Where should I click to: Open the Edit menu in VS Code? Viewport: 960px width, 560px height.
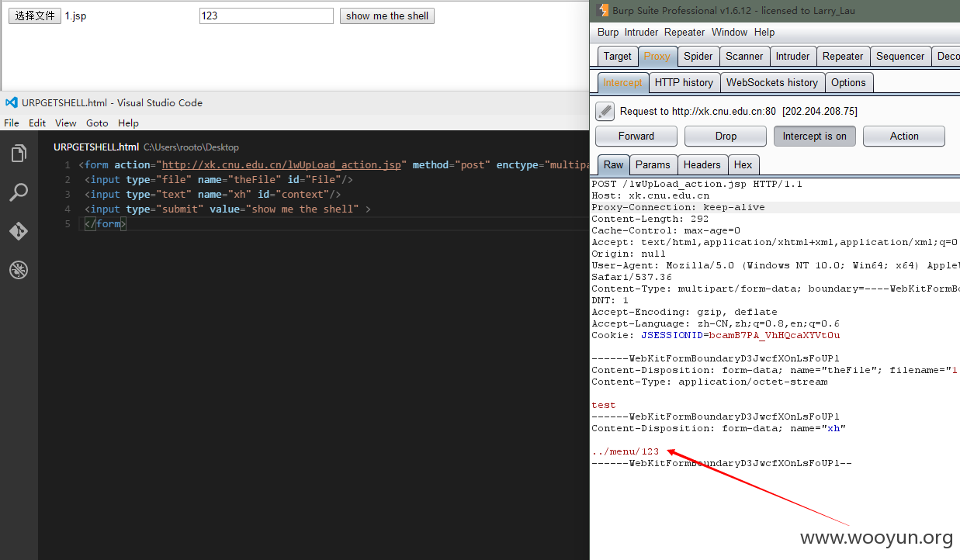point(37,123)
